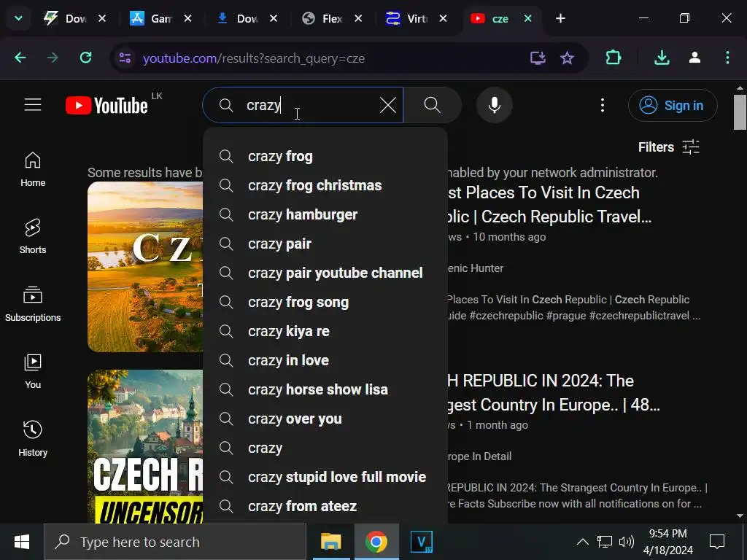The height and width of the screenshot is (560, 747).
Task: Go back with the browser back arrow
Action: click(x=20, y=58)
